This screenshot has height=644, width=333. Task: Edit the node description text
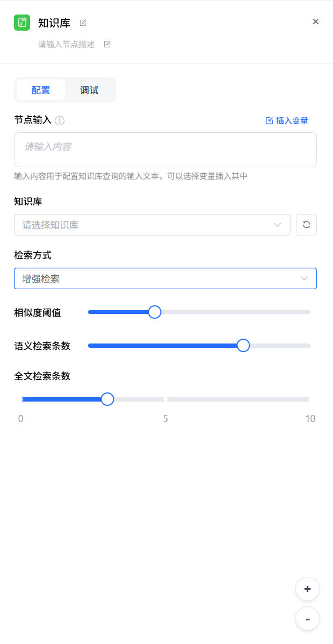coord(107,45)
